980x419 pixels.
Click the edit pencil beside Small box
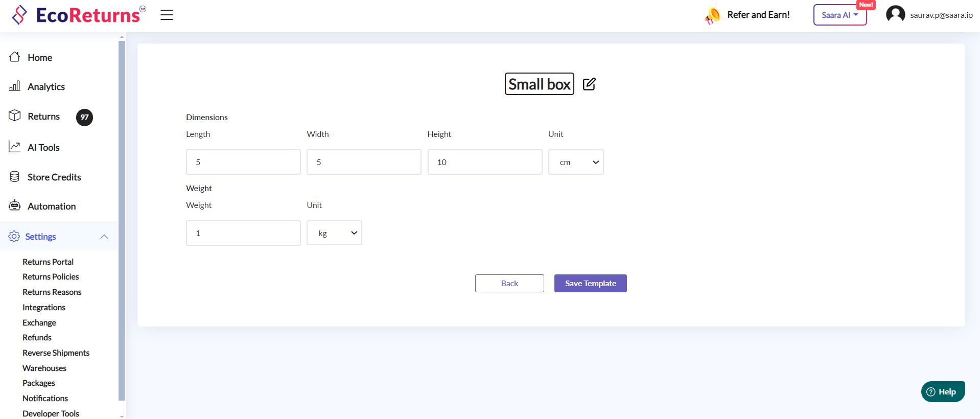click(x=589, y=84)
